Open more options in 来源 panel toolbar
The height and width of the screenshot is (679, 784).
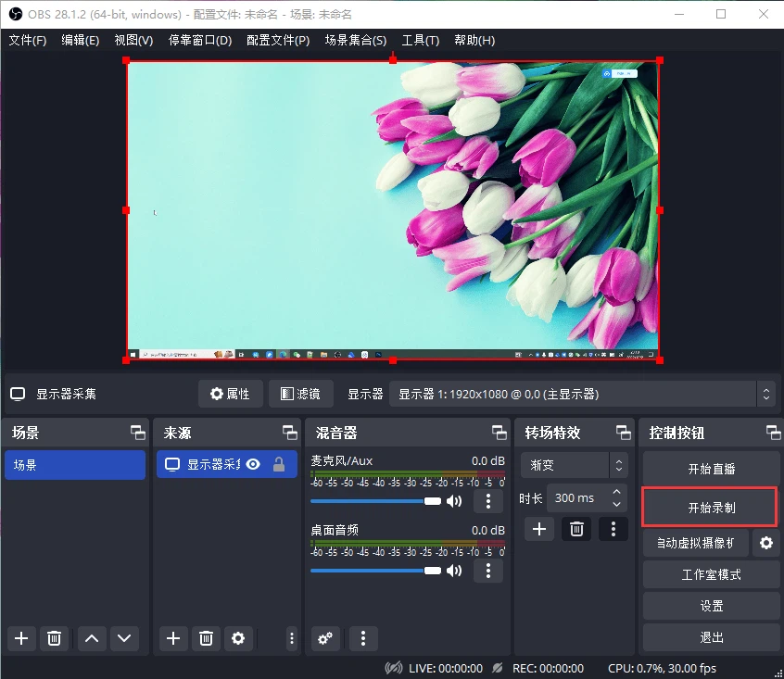click(x=292, y=638)
